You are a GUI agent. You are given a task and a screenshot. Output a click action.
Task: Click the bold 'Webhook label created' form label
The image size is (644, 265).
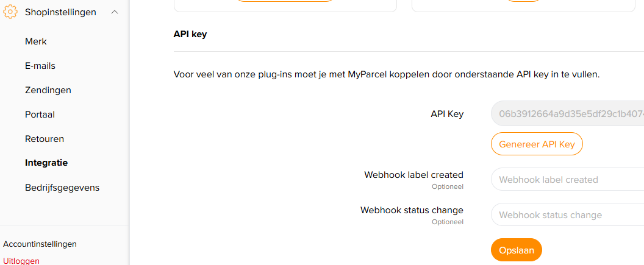click(413, 175)
